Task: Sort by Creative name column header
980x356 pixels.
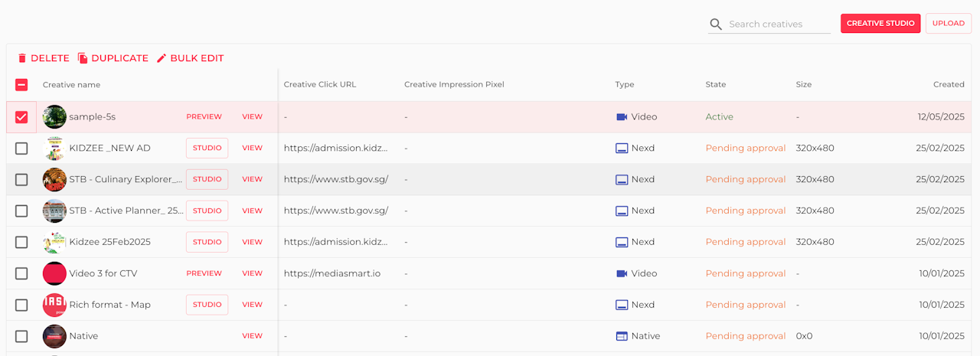Action: point(71,85)
